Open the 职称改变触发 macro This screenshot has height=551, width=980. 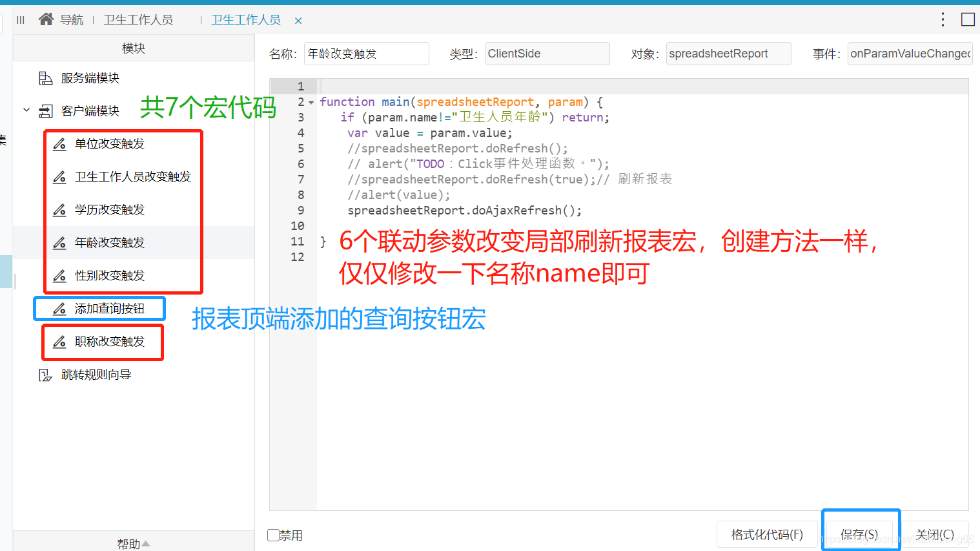click(x=110, y=342)
